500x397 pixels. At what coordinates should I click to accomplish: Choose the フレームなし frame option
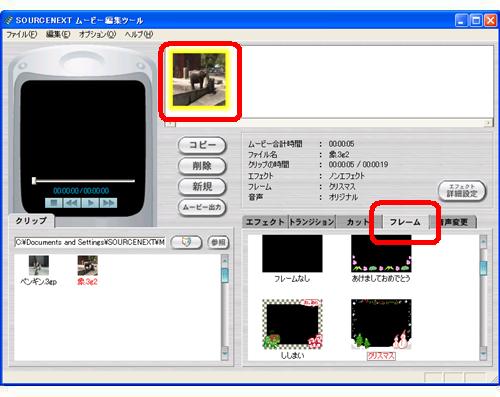[292, 254]
